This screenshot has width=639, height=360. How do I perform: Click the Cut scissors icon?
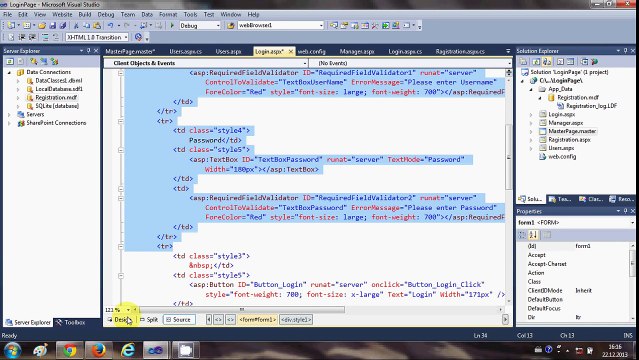(76, 25)
